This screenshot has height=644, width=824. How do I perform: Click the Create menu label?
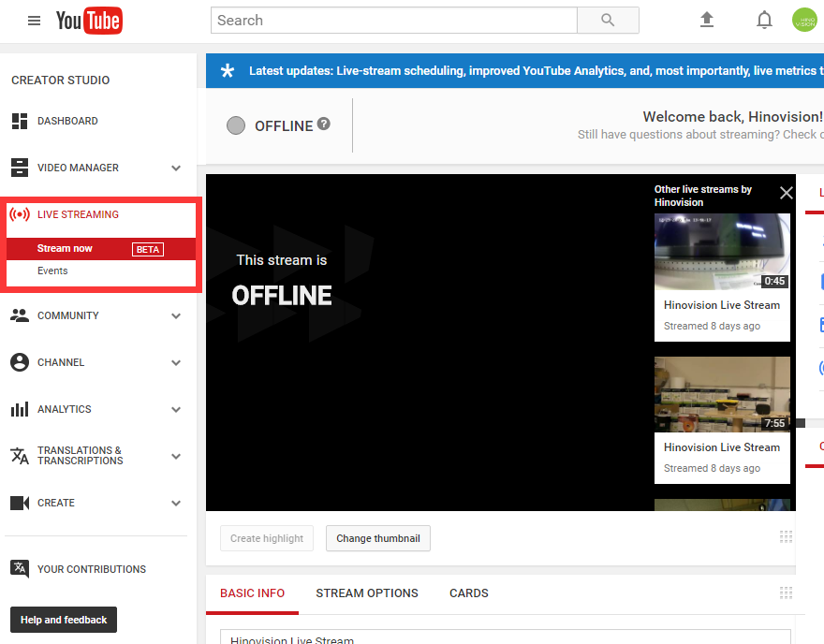[x=55, y=503]
